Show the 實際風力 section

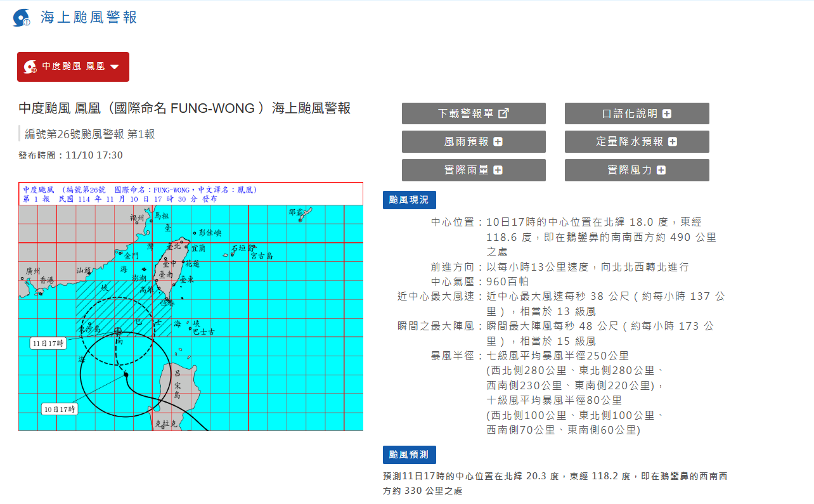(x=636, y=171)
